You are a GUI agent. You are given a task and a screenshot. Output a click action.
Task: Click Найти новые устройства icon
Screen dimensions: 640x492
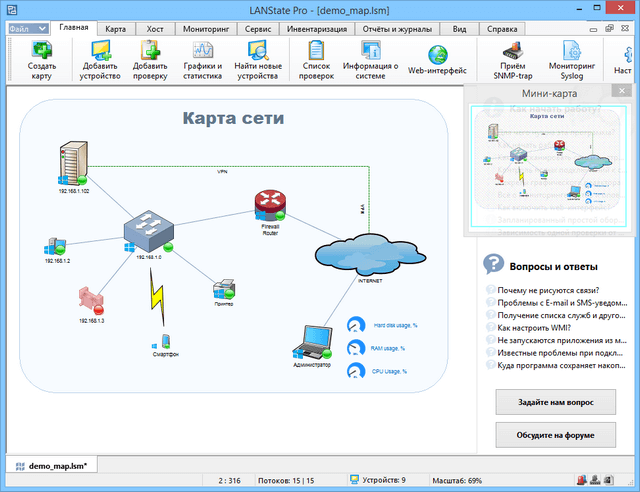point(258,52)
